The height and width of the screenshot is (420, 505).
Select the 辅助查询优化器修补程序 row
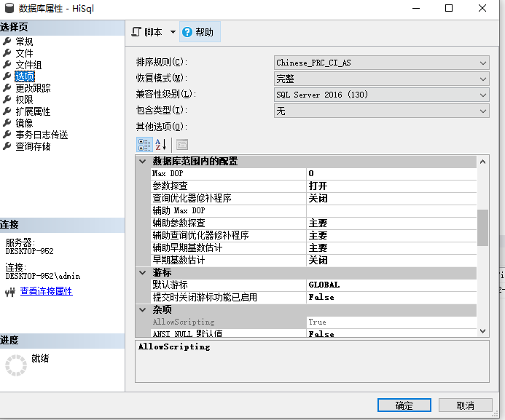click(x=313, y=235)
